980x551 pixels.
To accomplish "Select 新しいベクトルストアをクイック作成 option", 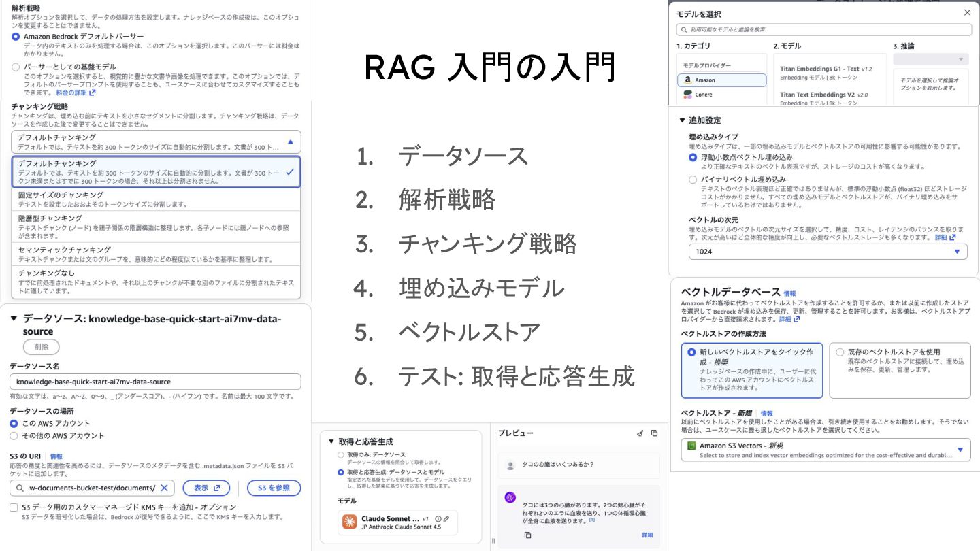I will (x=751, y=370).
